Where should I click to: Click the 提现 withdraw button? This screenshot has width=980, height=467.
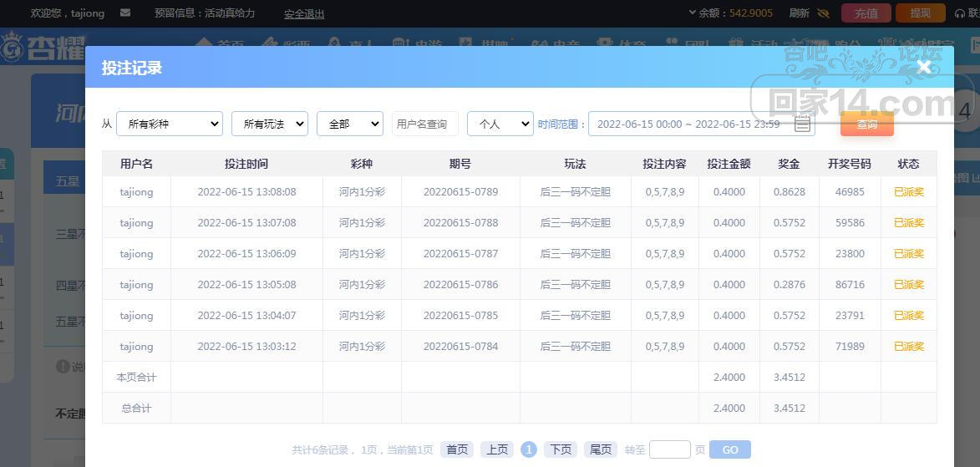(x=920, y=13)
